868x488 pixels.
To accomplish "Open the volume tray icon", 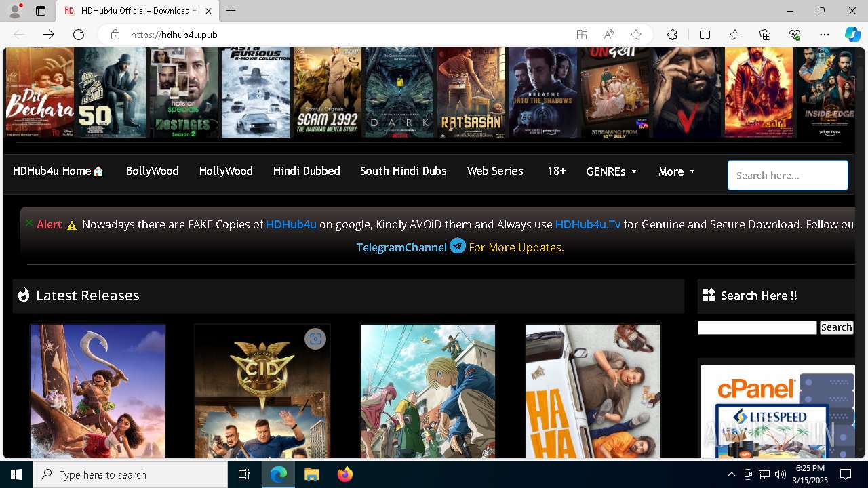I will [781, 474].
